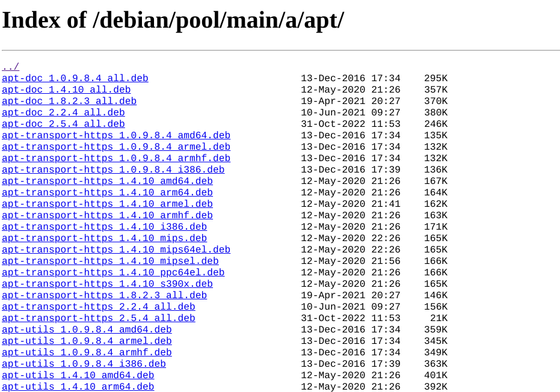Click apt-transport-https_1.0.9.8.4_armel.deb link

tap(116, 147)
